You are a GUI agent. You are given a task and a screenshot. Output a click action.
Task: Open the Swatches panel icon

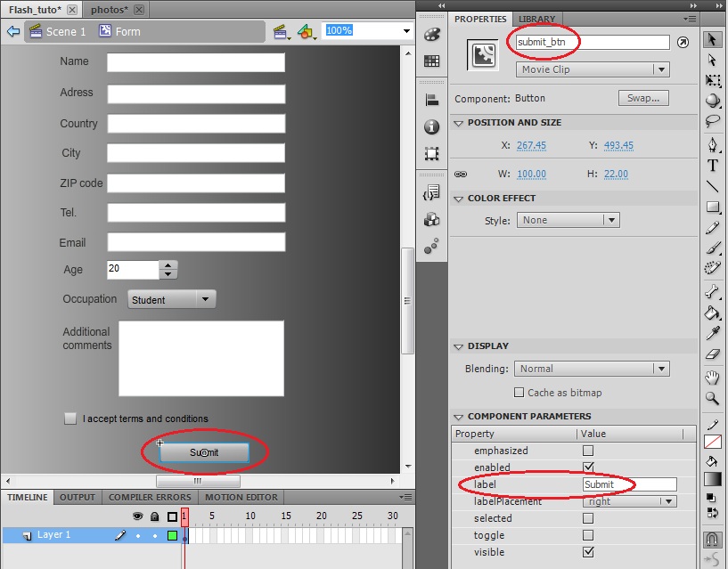point(432,61)
